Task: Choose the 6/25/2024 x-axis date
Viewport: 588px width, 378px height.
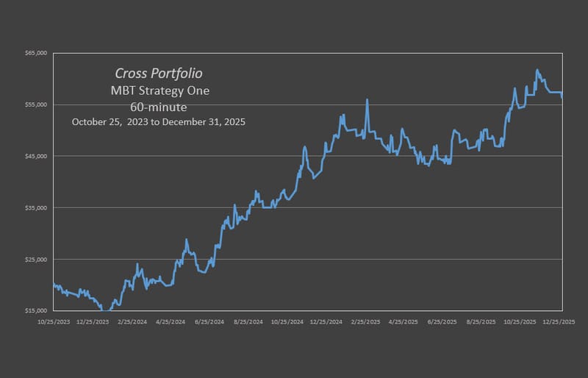Action: 210,322
